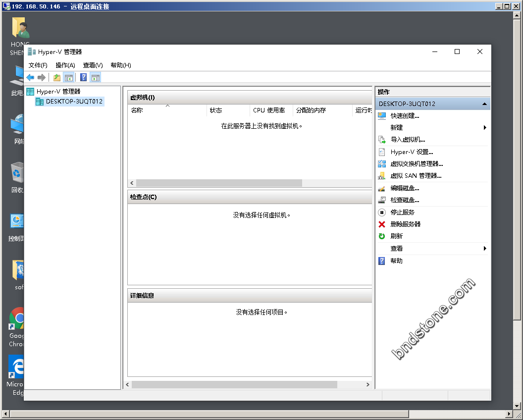Click the 停止服务 stop icon
Viewport: 523px width, 420px height.
pos(382,212)
